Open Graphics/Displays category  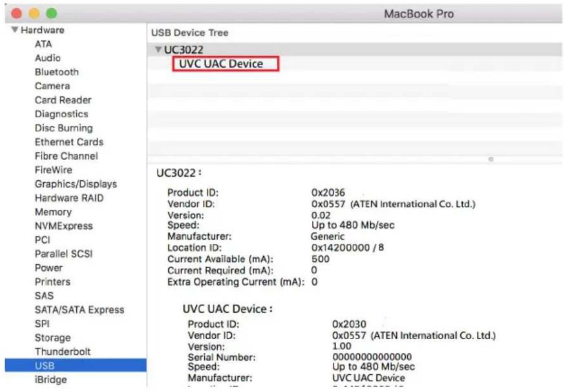pyautogui.click(x=76, y=184)
